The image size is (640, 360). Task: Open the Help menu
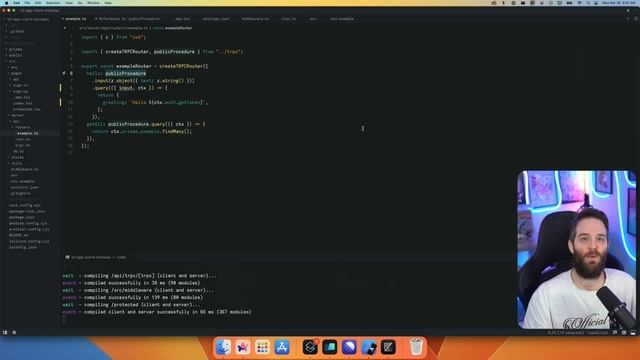[x=108, y=3]
